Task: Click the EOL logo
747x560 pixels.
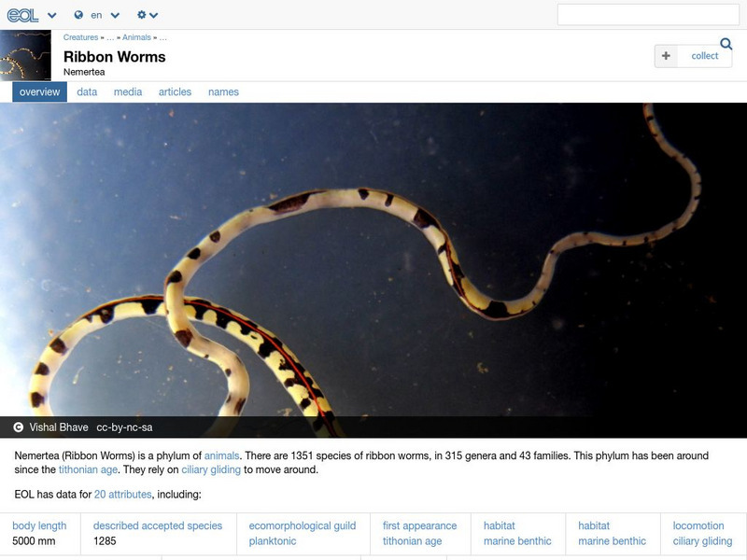Action: 23,15
